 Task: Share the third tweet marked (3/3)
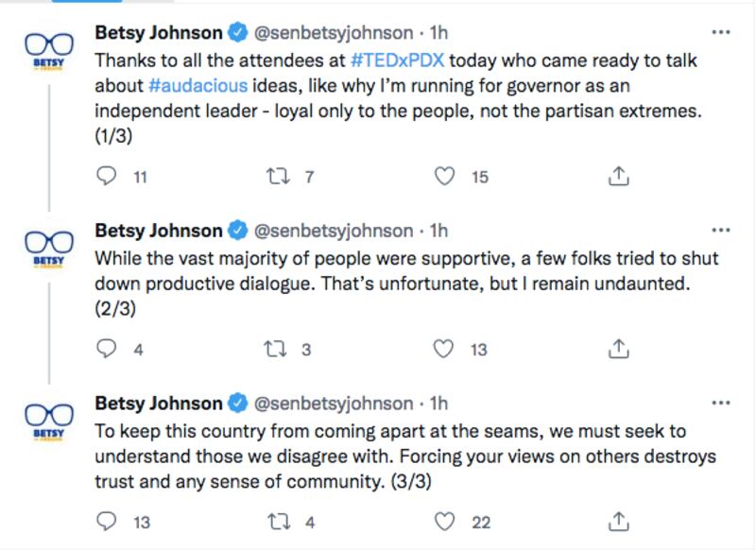coord(619,521)
